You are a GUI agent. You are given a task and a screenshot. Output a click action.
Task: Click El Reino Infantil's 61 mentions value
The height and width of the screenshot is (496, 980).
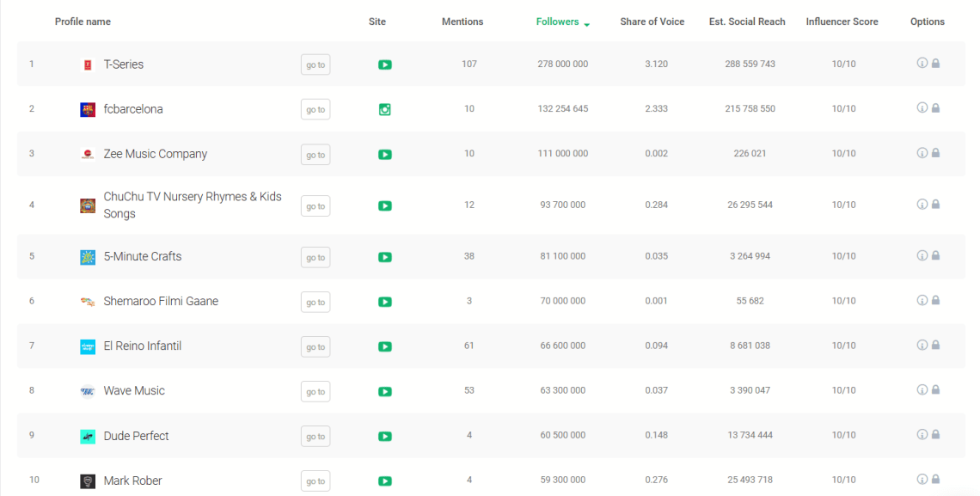[469, 346]
